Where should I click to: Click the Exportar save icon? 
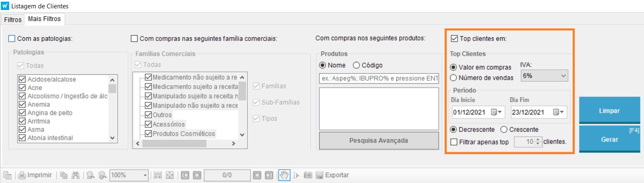[x=319, y=175]
